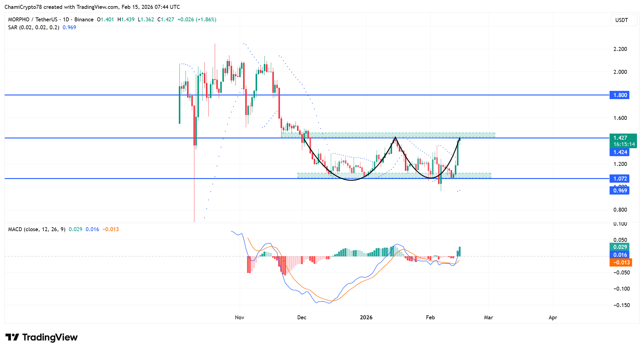The height and width of the screenshot is (351, 644).
Task: Click the blue 0.016 MACD label
Action: (620, 255)
